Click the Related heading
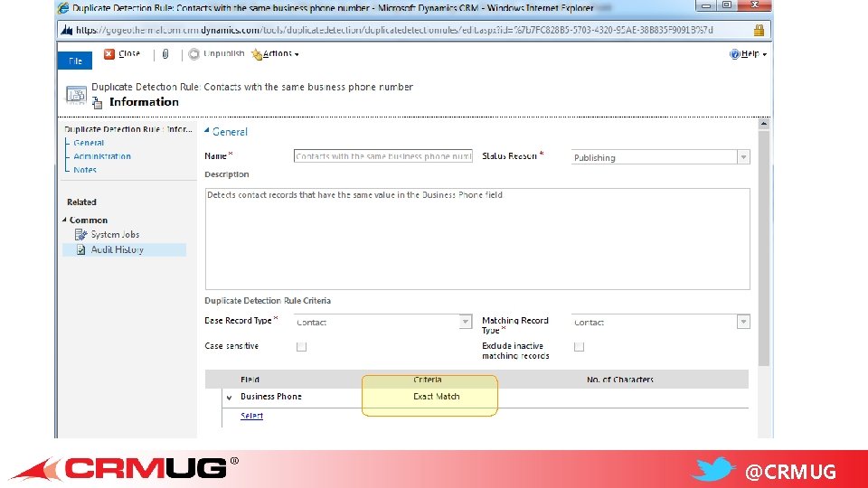The image size is (868, 488). point(81,202)
